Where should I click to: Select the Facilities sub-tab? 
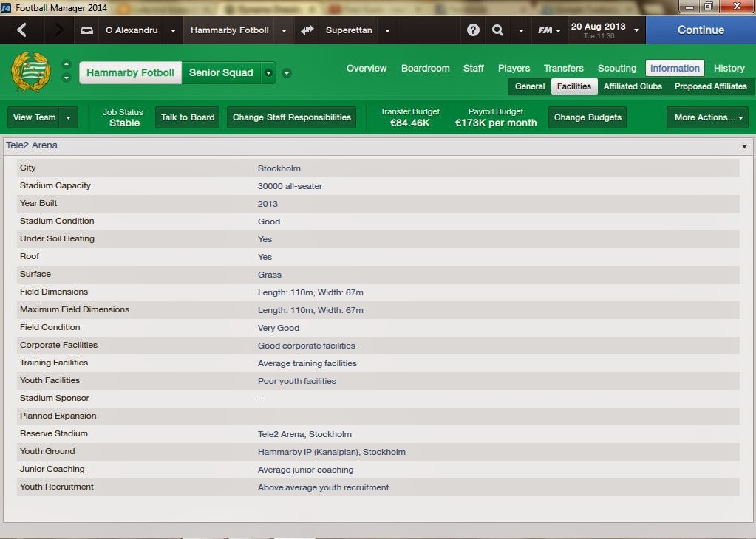574,86
